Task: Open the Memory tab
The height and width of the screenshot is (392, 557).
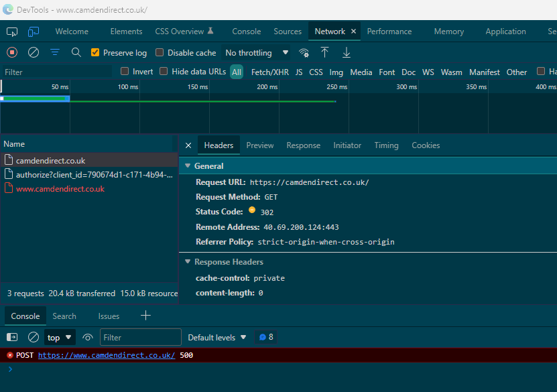Action: (x=449, y=31)
